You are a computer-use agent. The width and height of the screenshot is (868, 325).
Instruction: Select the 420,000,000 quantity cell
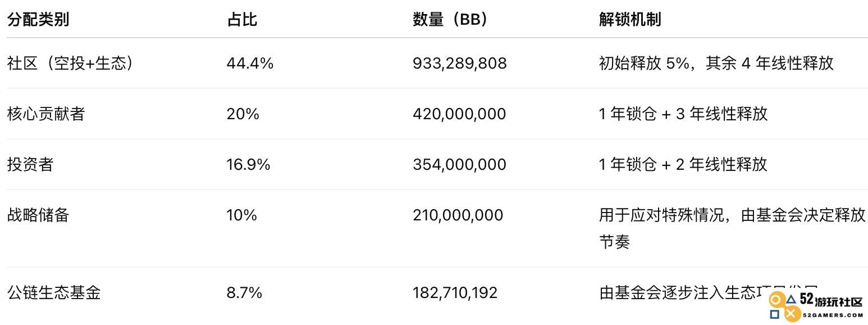(459, 114)
